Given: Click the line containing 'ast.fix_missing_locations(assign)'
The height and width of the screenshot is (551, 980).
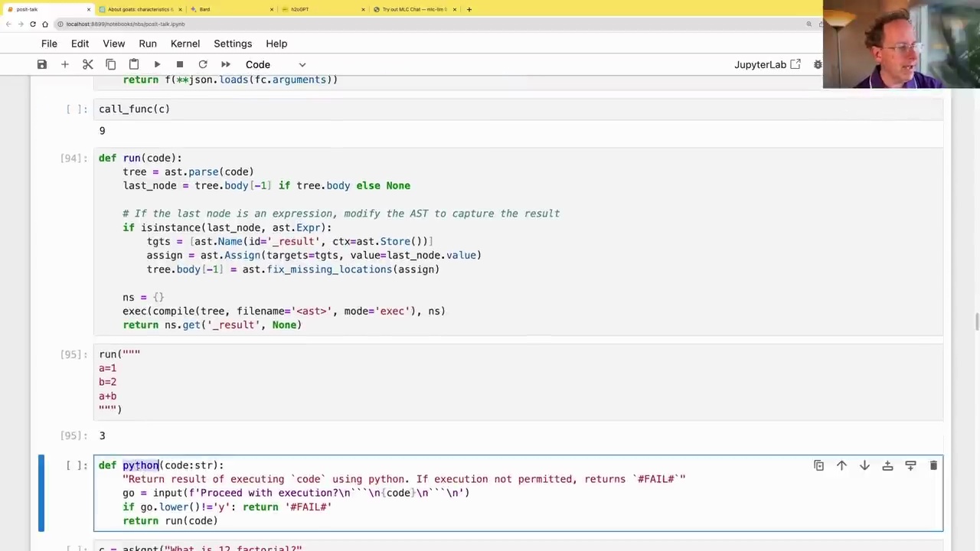Looking at the screenshot, I should [293, 269].
